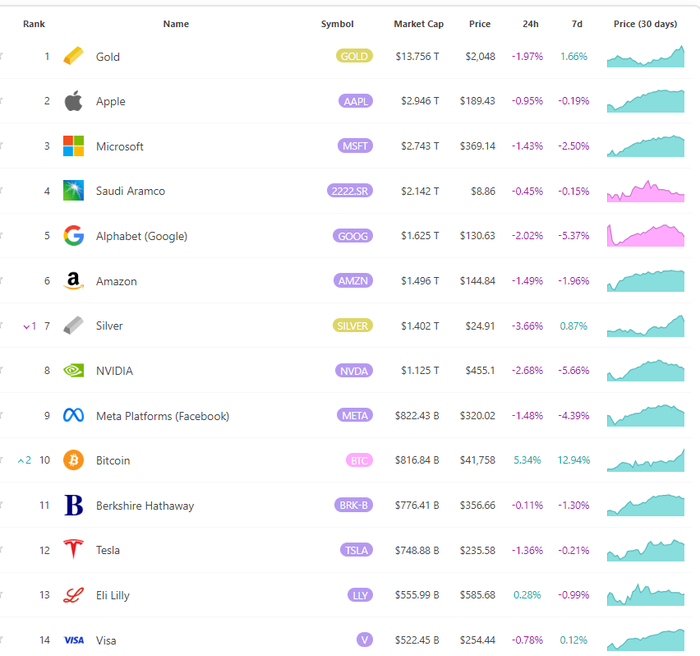Sort table by Rank column header

point(34,24)
